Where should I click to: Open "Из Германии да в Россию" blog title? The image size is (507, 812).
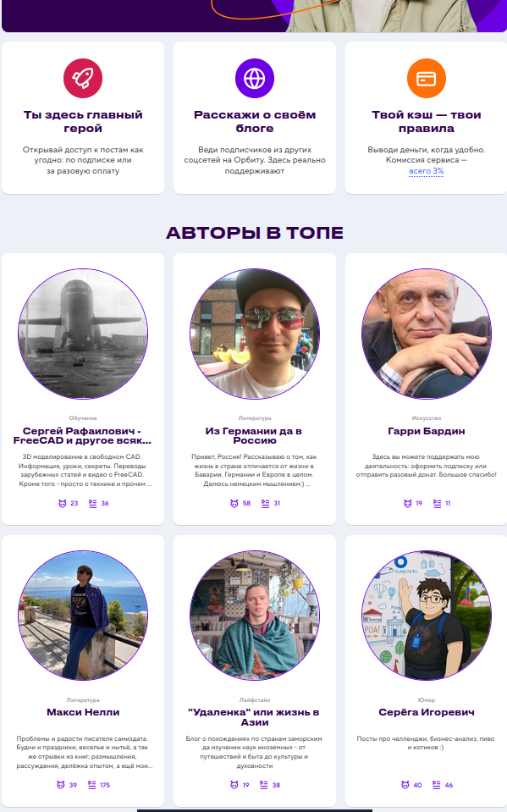[254, 435]
